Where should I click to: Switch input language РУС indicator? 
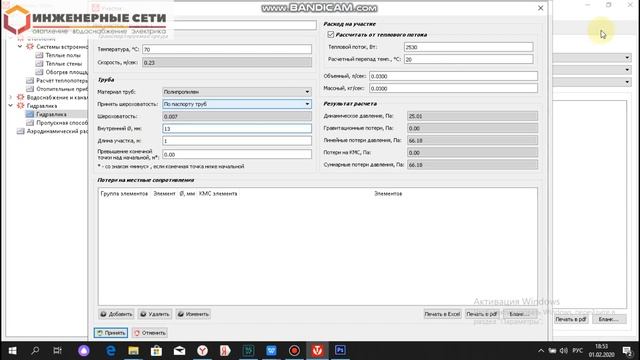click(578, 351)
